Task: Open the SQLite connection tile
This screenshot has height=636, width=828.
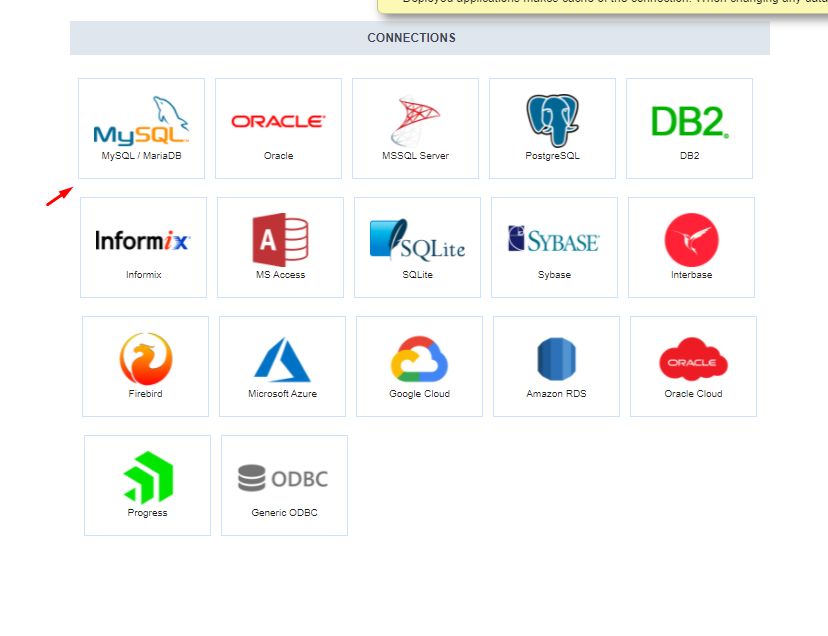Action: click(418, 247)
